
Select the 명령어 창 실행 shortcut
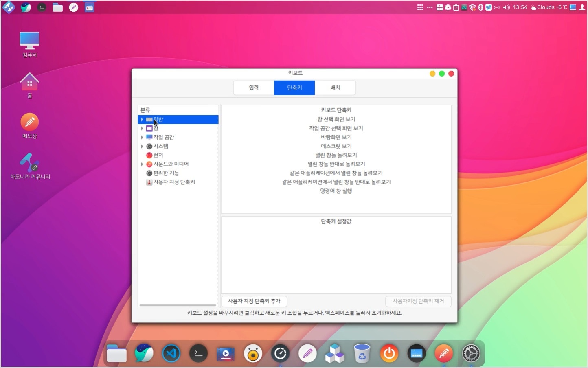coord(336,191)
